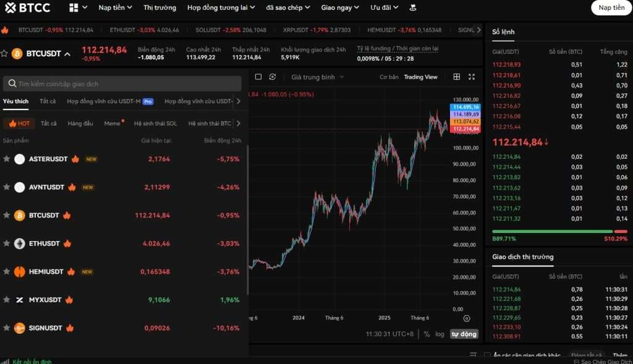Screen dimensions: 633x364
Task: Enter fullscreen chart mode
Action: coord(472,77)
